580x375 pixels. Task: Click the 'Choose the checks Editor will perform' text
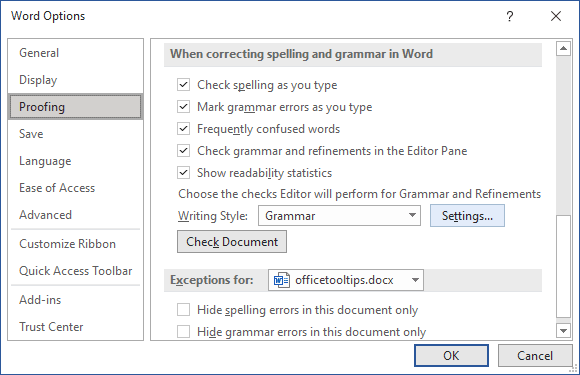(360, 194)
